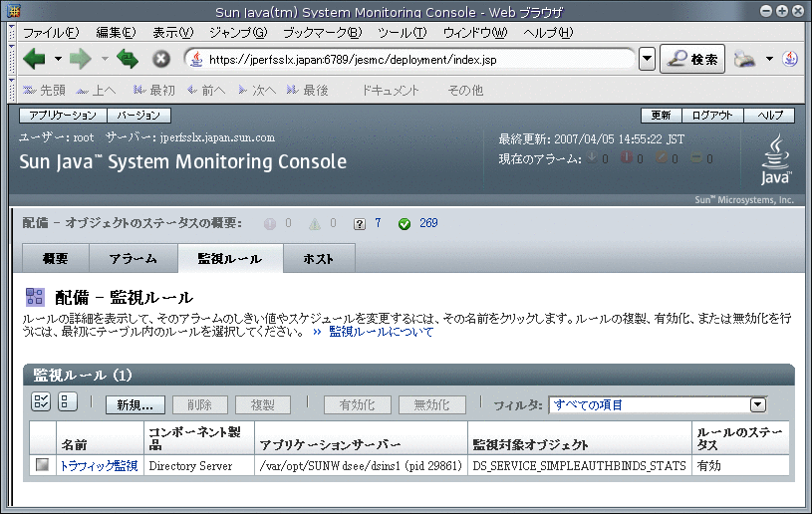
Task: Click the warning triangle status icon
Action: pos(315,223)
